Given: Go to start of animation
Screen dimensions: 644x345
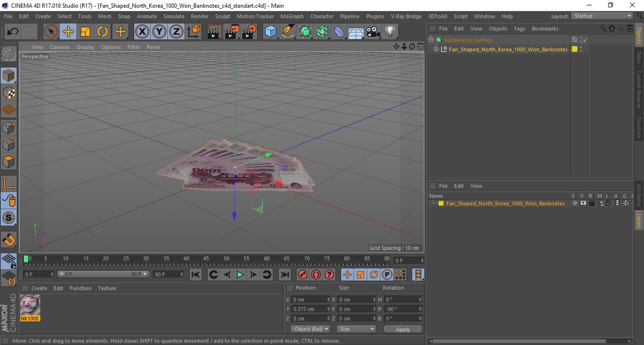Looking at the screenshot, I should click(x=196, y=275).
